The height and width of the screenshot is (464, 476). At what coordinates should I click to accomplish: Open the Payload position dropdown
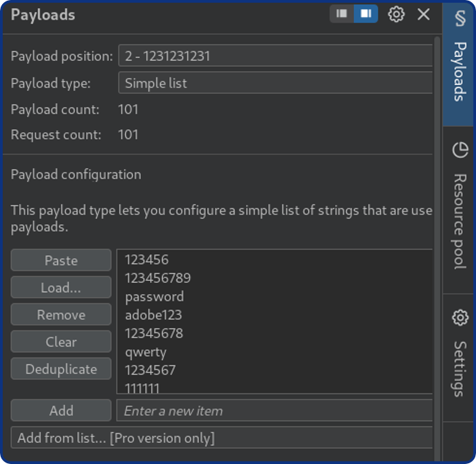pyautogui.click(x=275, y=56)
